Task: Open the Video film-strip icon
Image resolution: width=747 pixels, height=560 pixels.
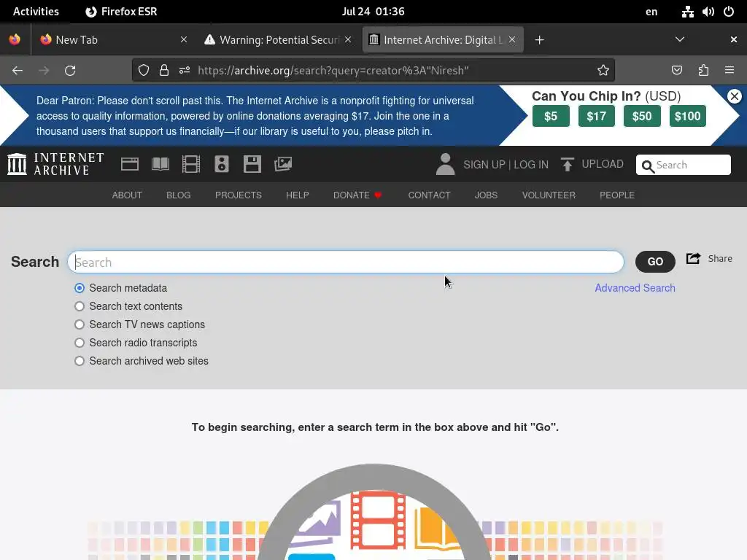Action: pos(191,164)
